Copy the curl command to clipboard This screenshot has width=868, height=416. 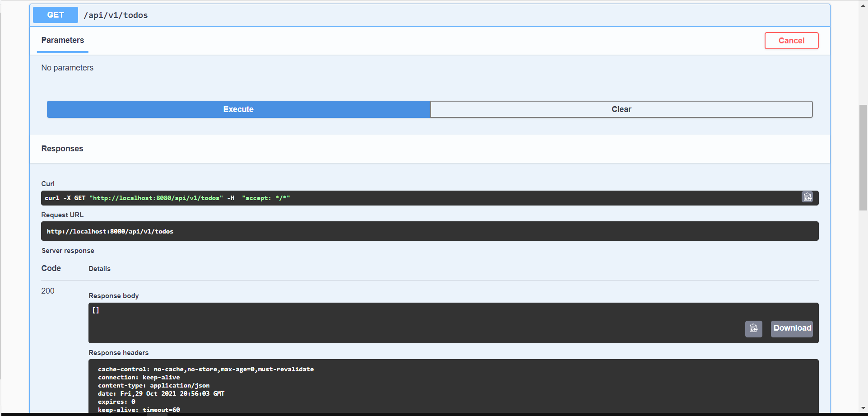807,197
